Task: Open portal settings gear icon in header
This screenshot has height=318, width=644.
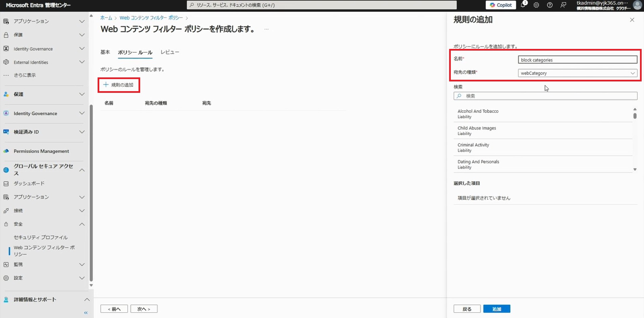Action: pyautogui.click(x=536, y=5)
